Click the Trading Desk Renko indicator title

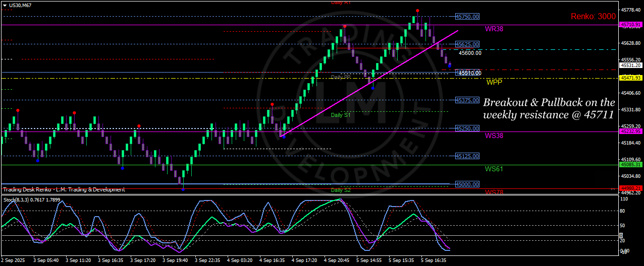point(64,189)
